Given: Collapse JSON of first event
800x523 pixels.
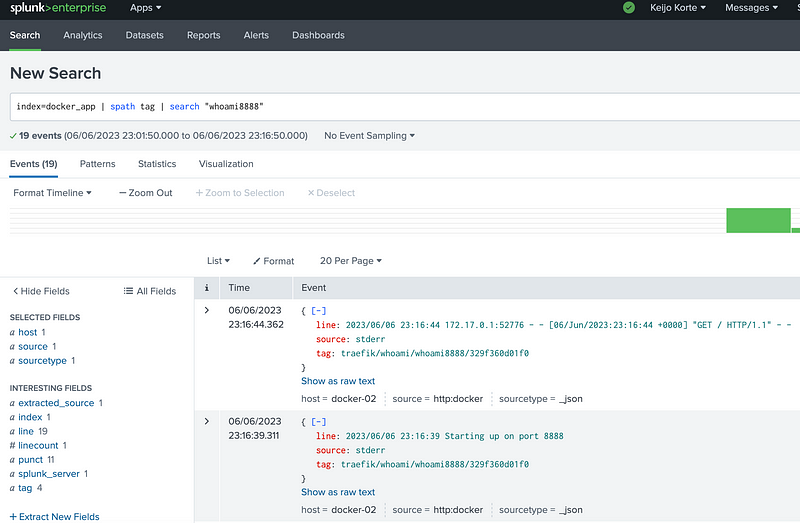Looking at the screenshot, I should coord(318,311).
